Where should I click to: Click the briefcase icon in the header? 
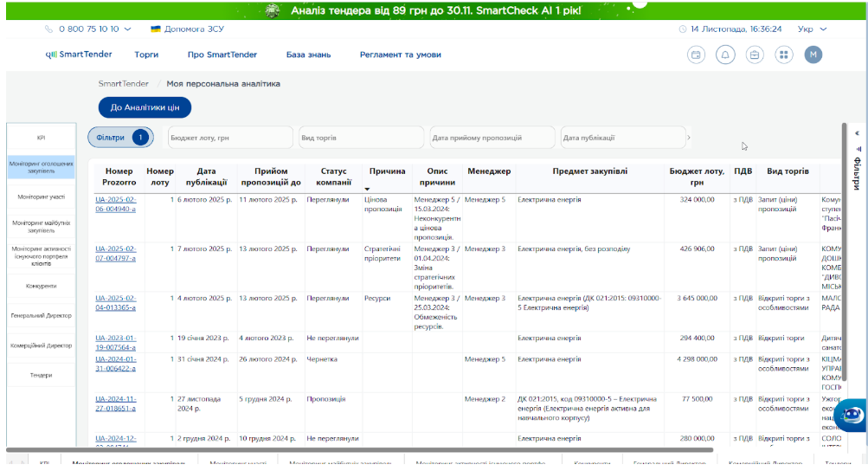coord(755,55)
